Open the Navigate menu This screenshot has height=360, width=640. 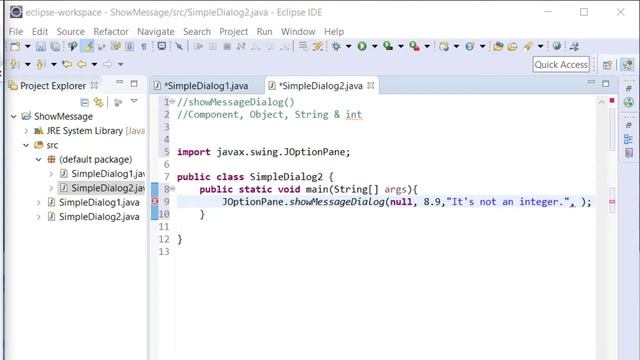[x=156, y=31]
